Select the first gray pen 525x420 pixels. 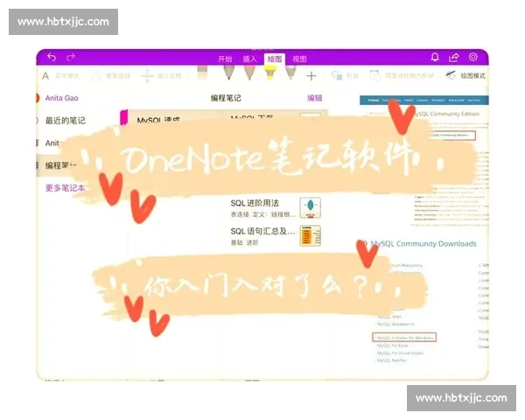pyautogui.click(x=229, y=73)
